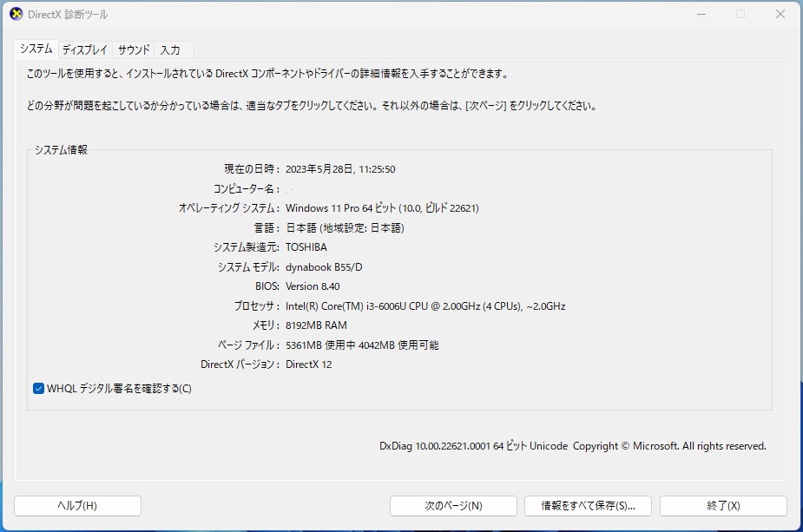Click 情報をすべて保存(S)... button
The height and width of the screenshot is (532, 803).
[x=588, y=506]
